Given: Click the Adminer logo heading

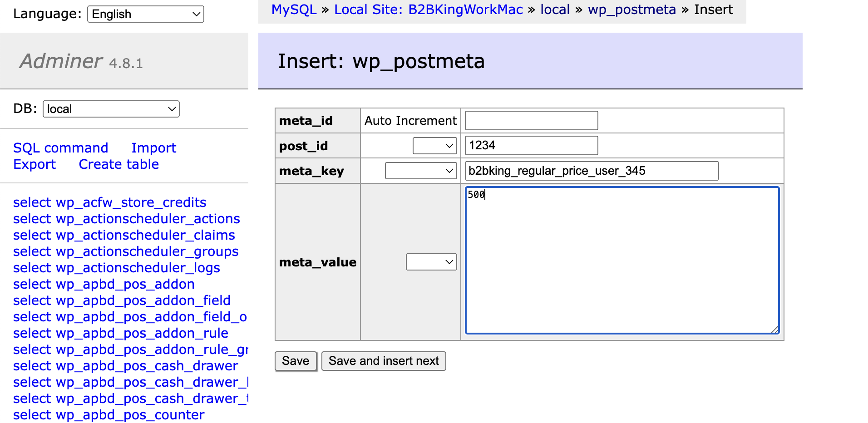Looking at the screenshot, I should 61,61.
